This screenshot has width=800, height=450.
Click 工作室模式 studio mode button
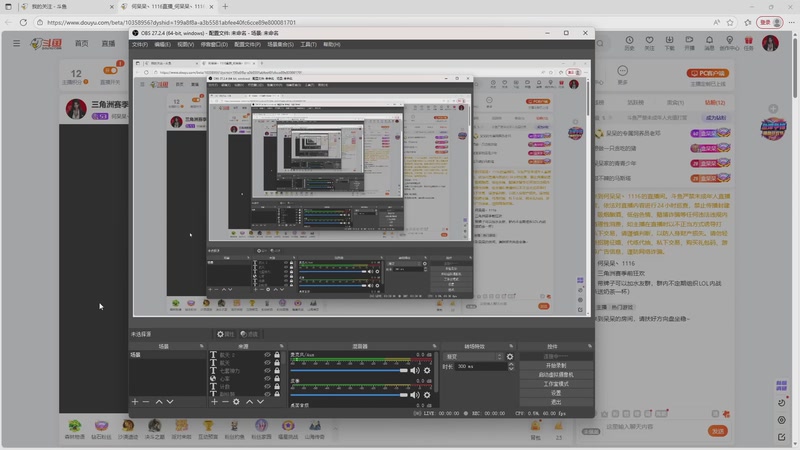pos(556,384)
